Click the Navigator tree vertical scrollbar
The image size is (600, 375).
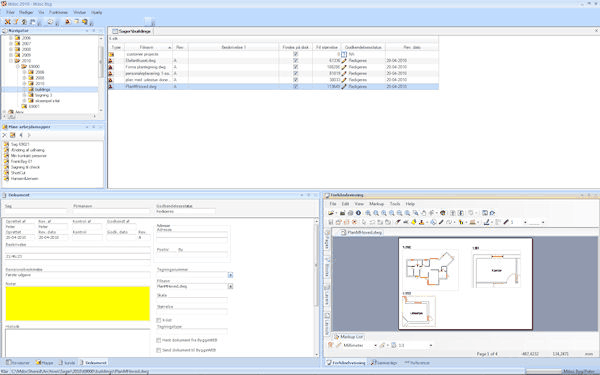click(101, 75)
